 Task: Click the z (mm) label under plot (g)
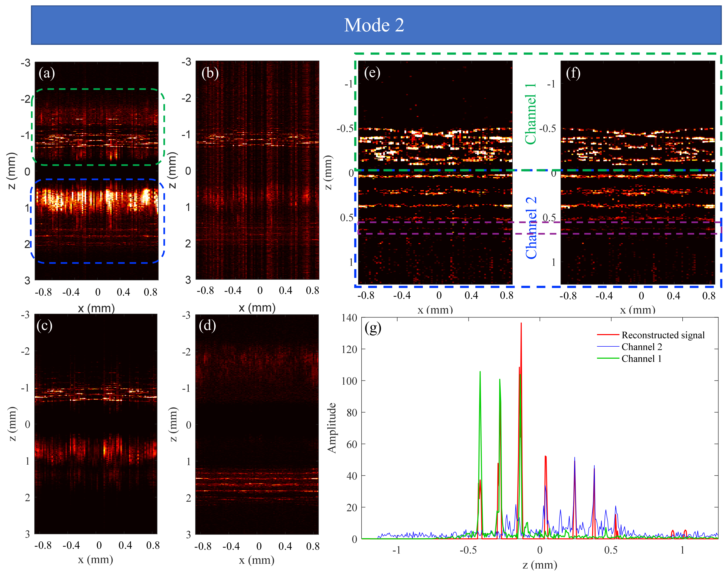[540, 565]
